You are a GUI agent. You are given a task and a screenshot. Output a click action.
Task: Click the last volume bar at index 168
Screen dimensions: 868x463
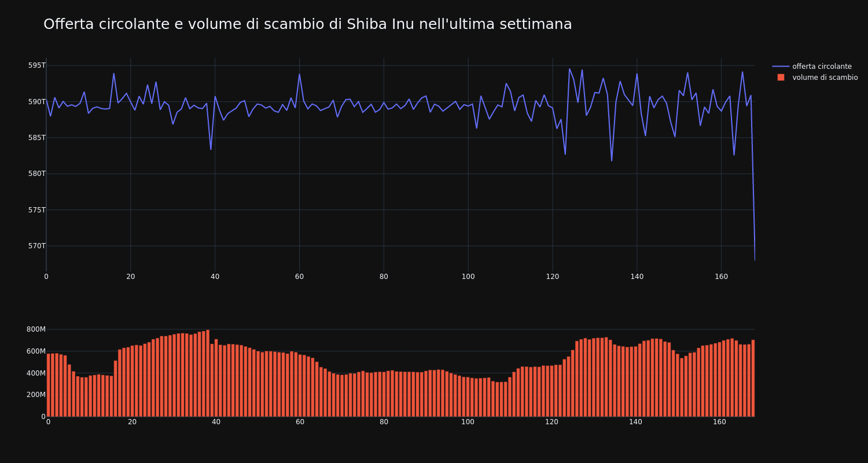click(753, 378)
